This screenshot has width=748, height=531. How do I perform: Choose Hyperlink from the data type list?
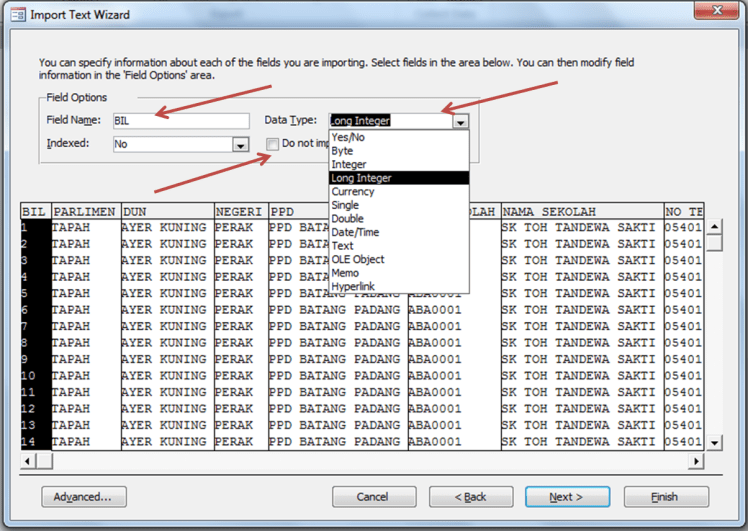point(399,286)
